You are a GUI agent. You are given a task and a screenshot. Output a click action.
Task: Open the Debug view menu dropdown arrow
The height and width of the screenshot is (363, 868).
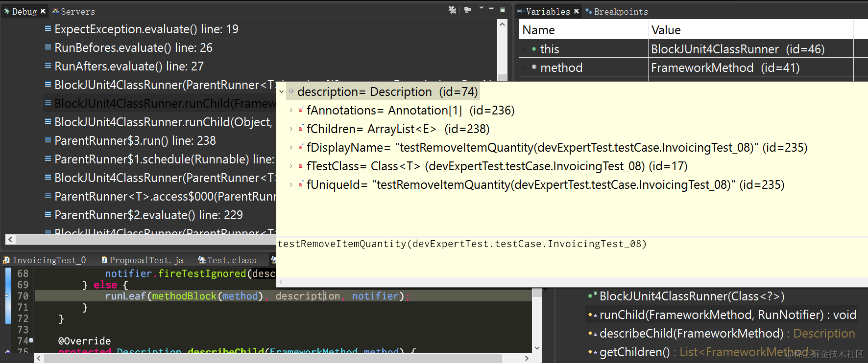click(481, 8)
